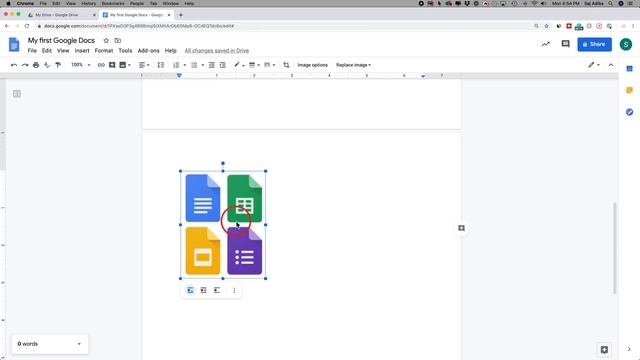640x360 pixels.
Task: Increase indent with the toolbar icon
Action: (x=222, y=65)
